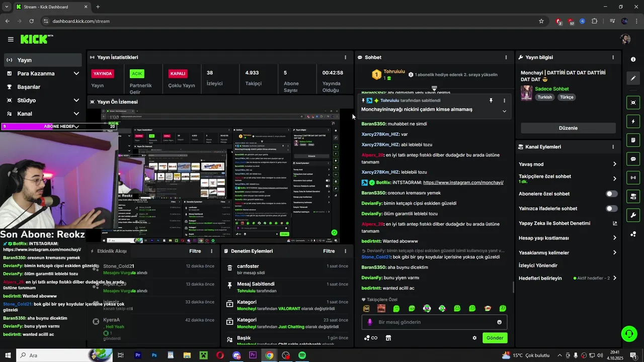Click the wrench icon in the right sidebar
This screenshot has height=362, width=644.
(x=633, y=215)
